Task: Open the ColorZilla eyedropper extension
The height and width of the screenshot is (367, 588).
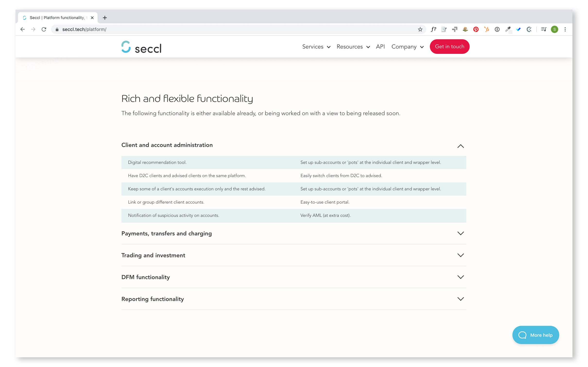Action: pos(508,29)
